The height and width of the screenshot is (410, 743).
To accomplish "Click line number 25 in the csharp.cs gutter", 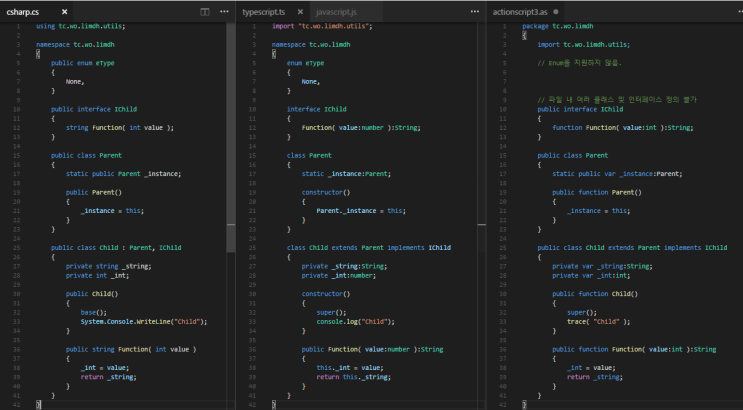I will pyautogui.click(x=17, y=247).
